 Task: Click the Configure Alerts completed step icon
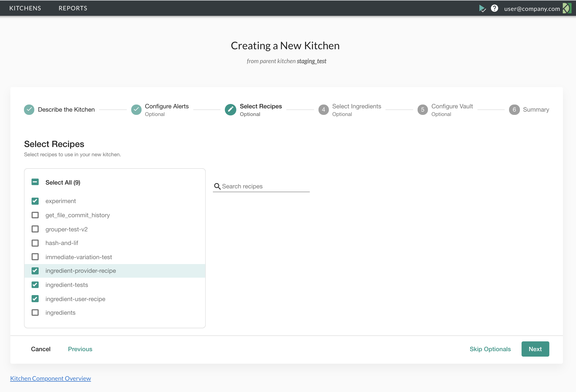coord(136,110)
